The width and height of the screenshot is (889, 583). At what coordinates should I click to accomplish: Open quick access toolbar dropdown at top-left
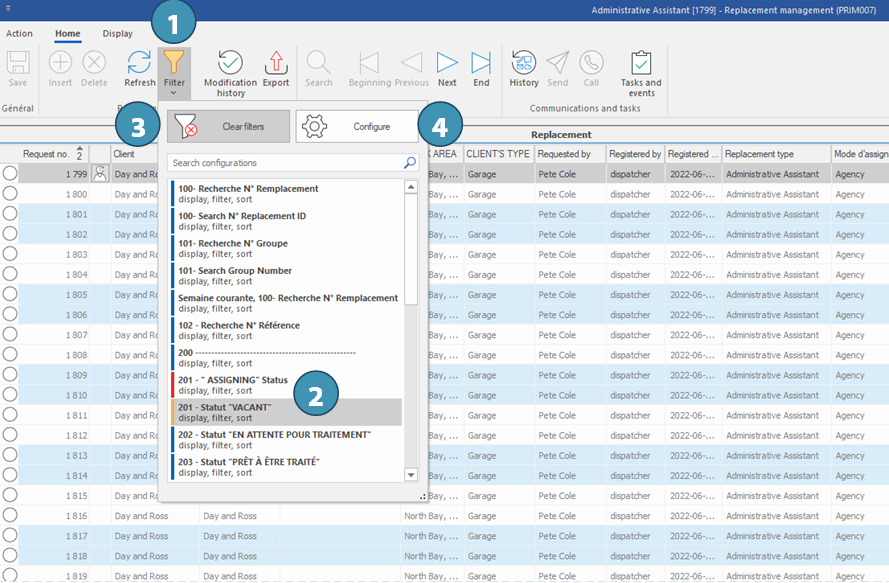coord(8,8)
